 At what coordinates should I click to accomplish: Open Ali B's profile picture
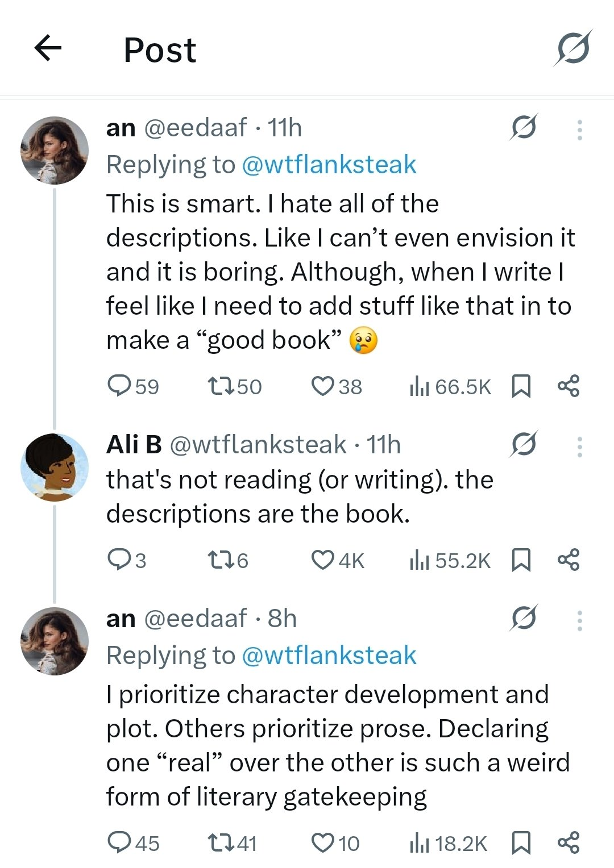tap(55, 467)
